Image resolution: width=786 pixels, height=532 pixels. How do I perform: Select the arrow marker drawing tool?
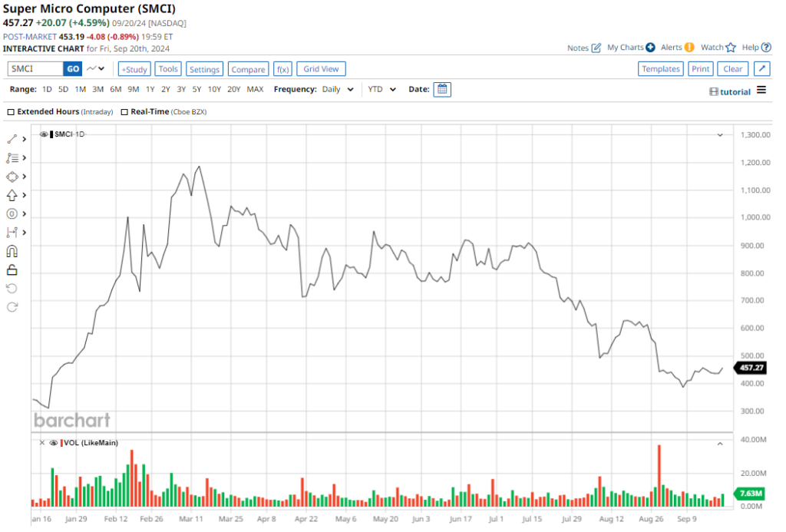tap(12, 195)
